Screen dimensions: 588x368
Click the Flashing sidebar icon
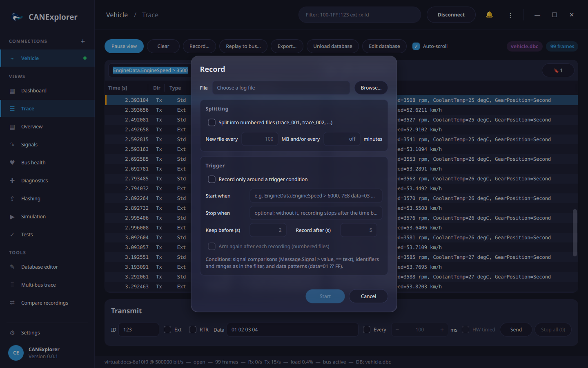pyautogui.click(x=12, y=199)
